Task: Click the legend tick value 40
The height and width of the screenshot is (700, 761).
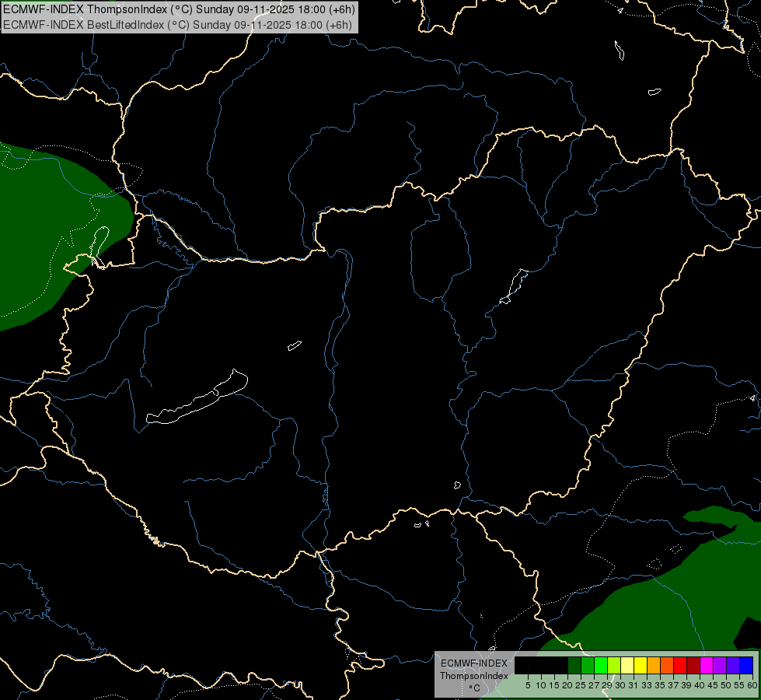Action: point(700,685)
